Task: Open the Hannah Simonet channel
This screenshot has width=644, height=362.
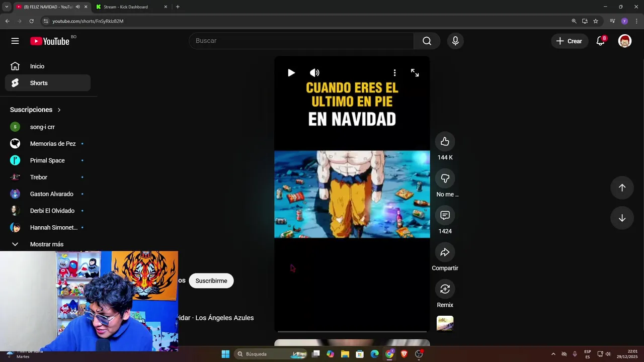Action: pyautogui.click(x=48, y=227)
